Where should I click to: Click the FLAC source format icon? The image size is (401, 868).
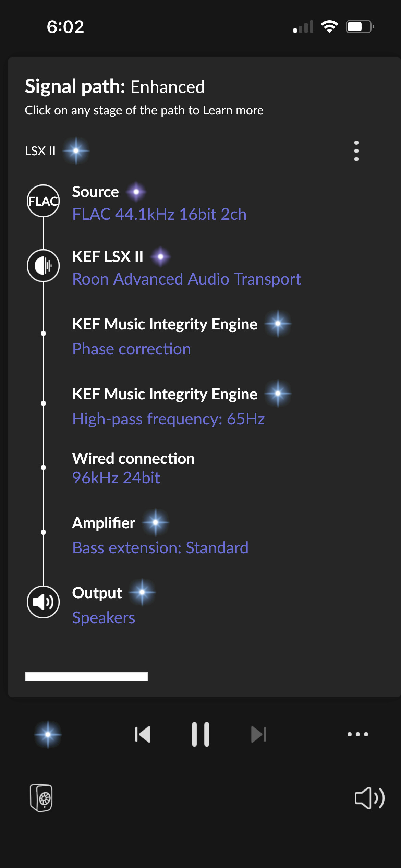[43, 201]
